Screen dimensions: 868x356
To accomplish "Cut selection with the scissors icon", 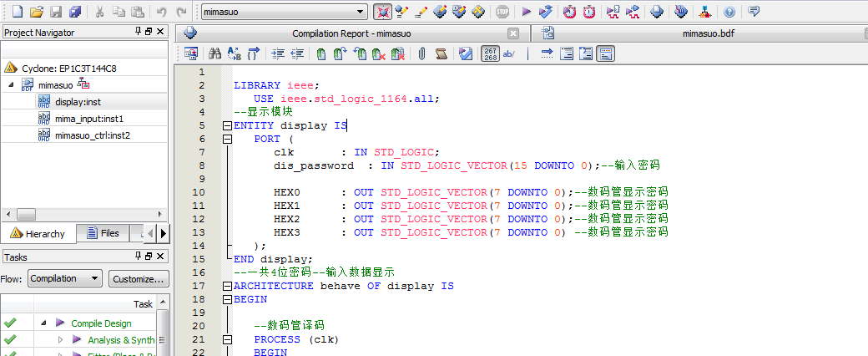I will 99,11.
